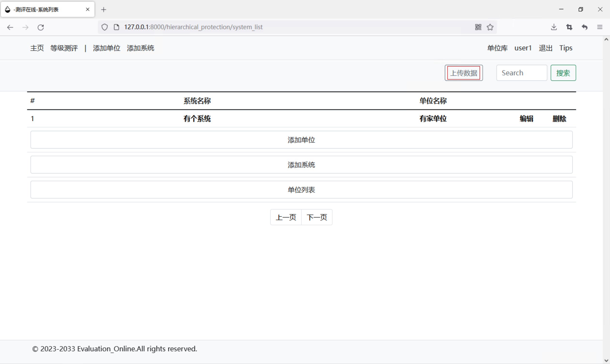Open the browser hamburger menu
The height and width of the screenshot is (364, 610).
point(600,27)
